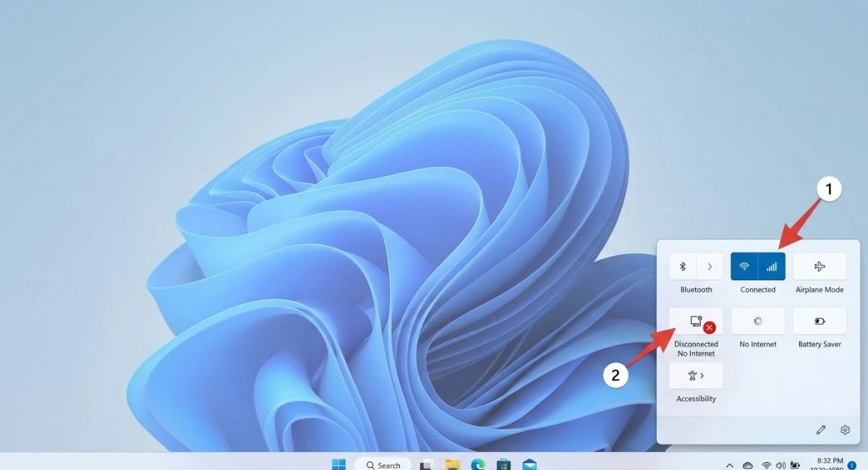Open available Wi-Fi networks signal button
The width and height of the screenshot is (868, 470).
tap(772, 267)
